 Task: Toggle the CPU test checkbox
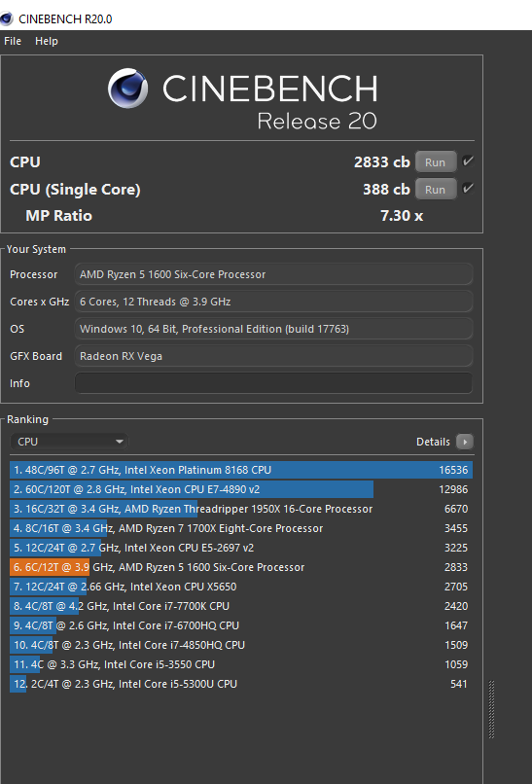[468, 161]
